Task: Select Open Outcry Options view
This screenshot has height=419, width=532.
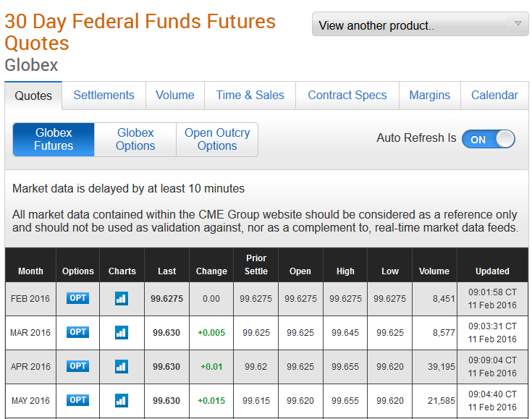Action: point(217,140)
